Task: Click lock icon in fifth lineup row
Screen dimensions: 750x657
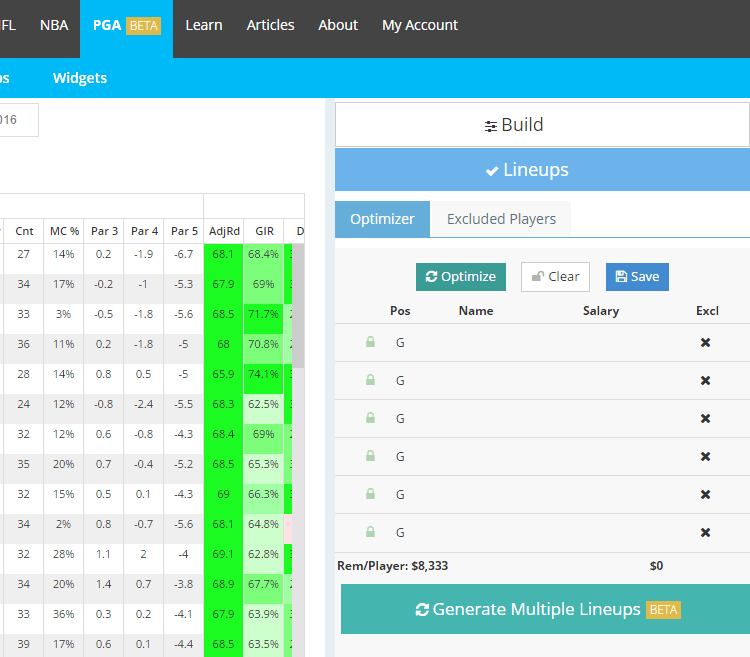Action: click(371, 494)
